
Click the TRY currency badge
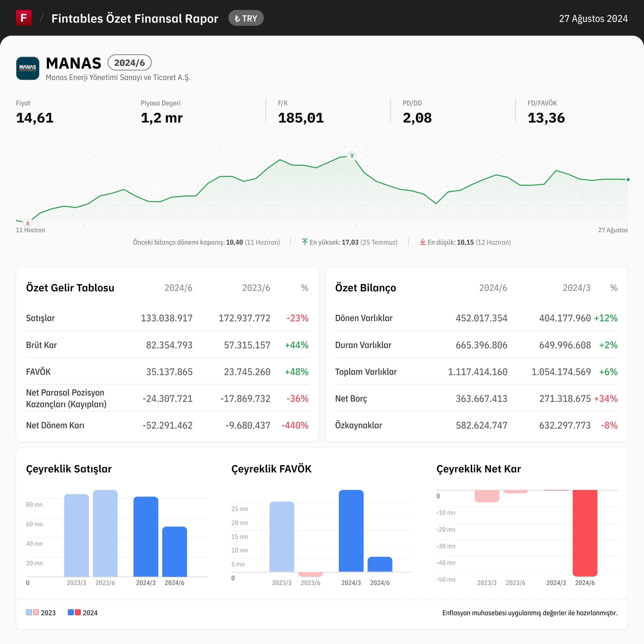pos(246,18)
